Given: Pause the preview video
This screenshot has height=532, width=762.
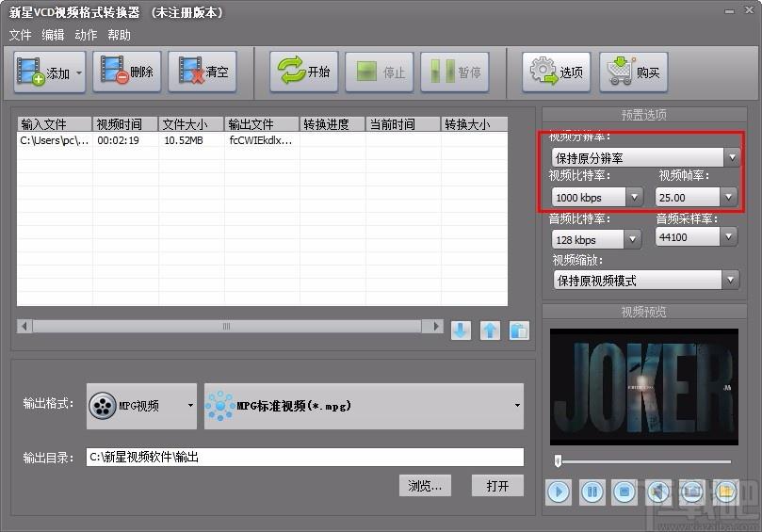Looking at the screenshot, I should point(592,492).
